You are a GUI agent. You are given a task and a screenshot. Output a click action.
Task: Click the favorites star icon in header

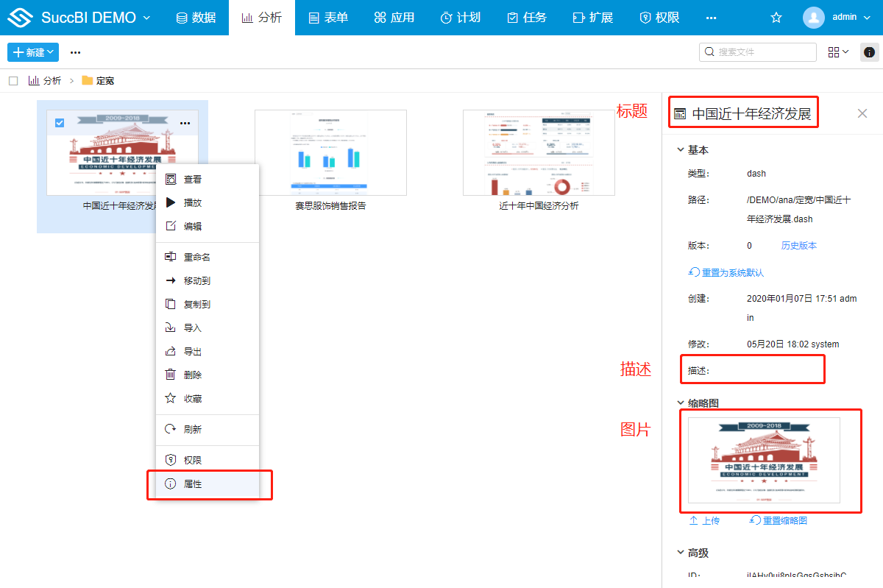776,18
